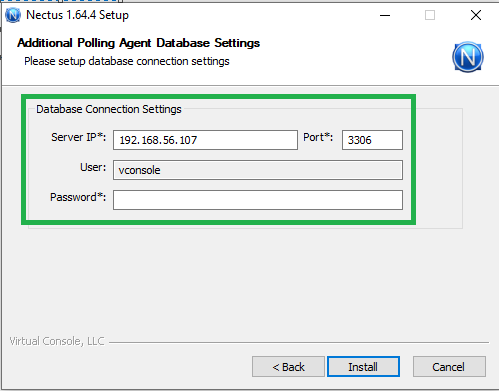The image size is (499, 391).
Task: Click the User field containing vconsole
Action: (258, 170)
